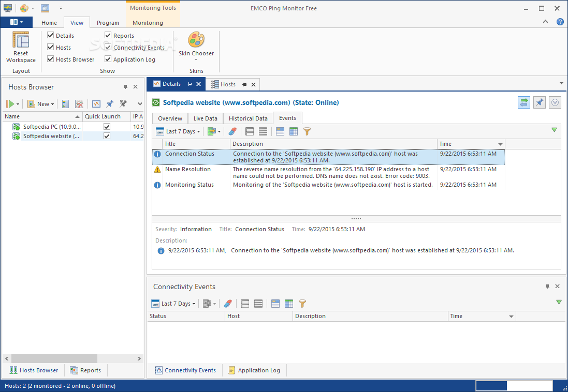Select the Hosts Browser bottom tab

click(34, 370)
